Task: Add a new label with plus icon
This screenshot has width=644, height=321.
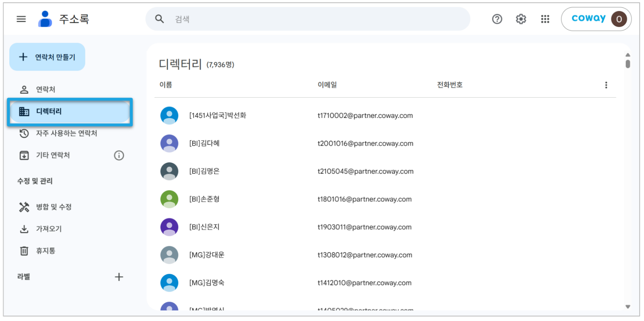Action: pyautogui.click(x=119, y=277)
